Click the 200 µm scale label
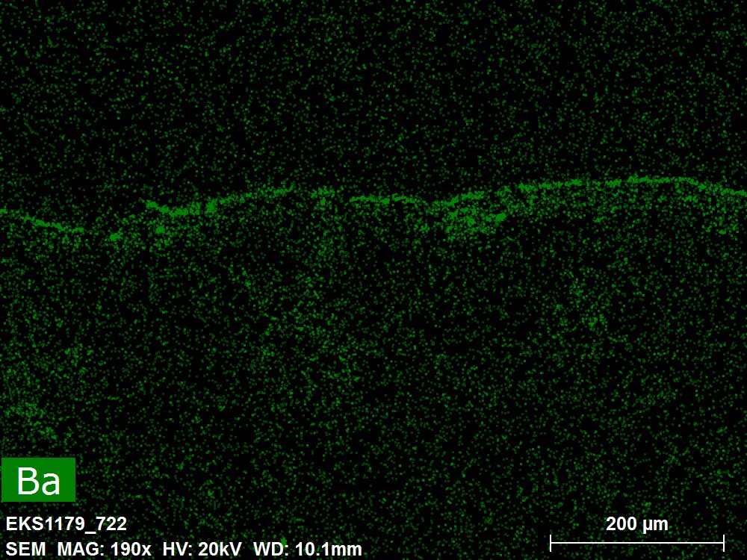This screenshot has width=747, height=560. tap(636, 523)
